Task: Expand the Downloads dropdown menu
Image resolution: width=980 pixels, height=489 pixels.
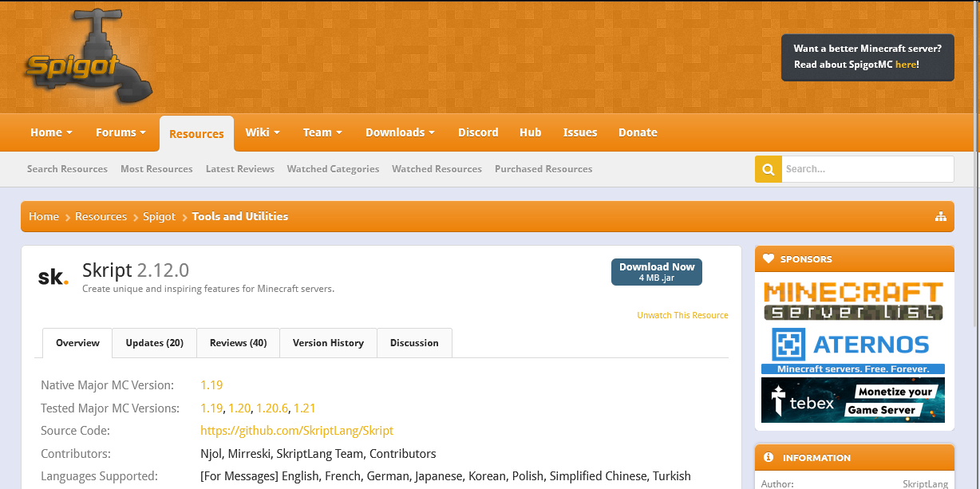Action: [400, 132]
